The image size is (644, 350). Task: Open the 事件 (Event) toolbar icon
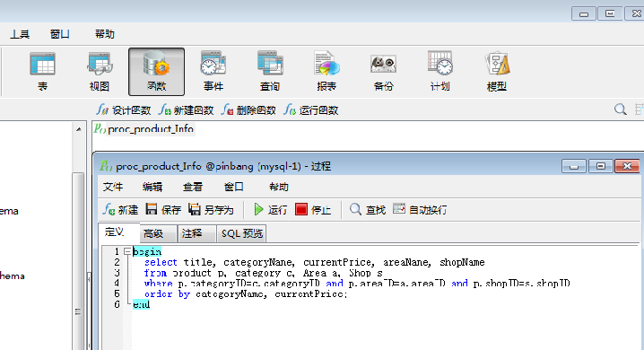(213, 72)
